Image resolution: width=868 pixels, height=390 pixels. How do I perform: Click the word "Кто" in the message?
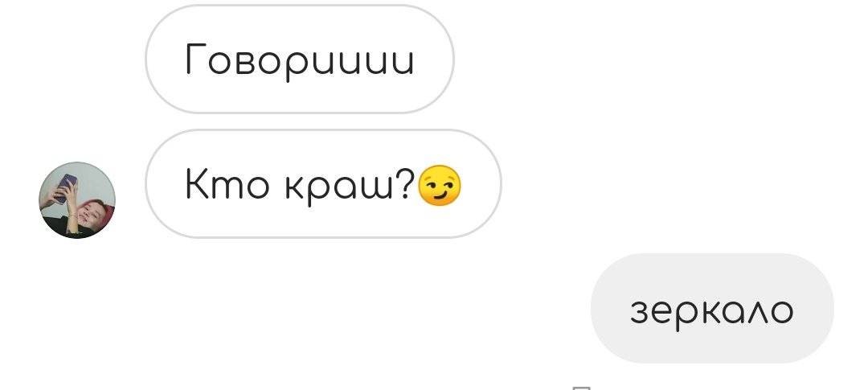coord(227,186)
